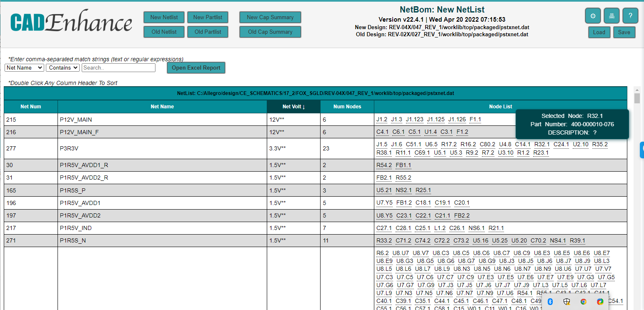Click the Net Num column header

tap(31, 107)
